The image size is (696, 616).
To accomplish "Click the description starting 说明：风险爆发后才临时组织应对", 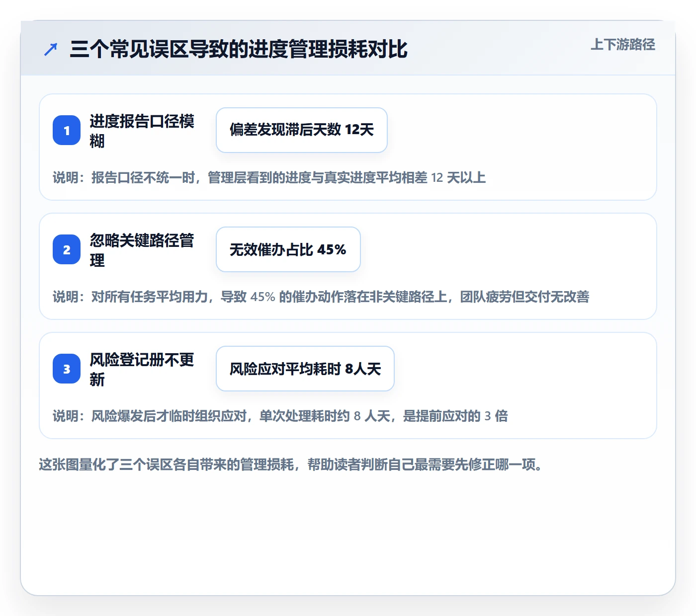I will pyautogui.click(x=280, y=416).
